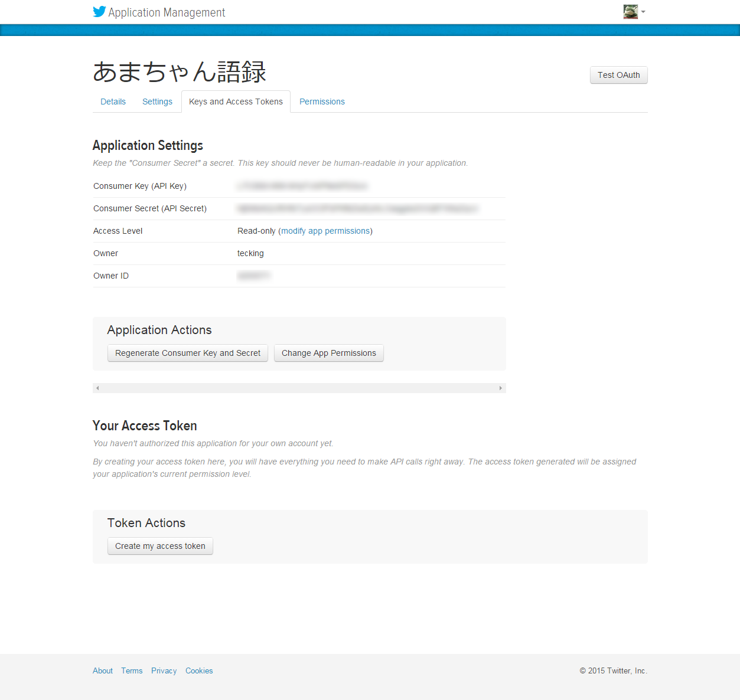The image size is (740, 700).
Task: Select the owner name 'tecking'
Action: (250, 253)
